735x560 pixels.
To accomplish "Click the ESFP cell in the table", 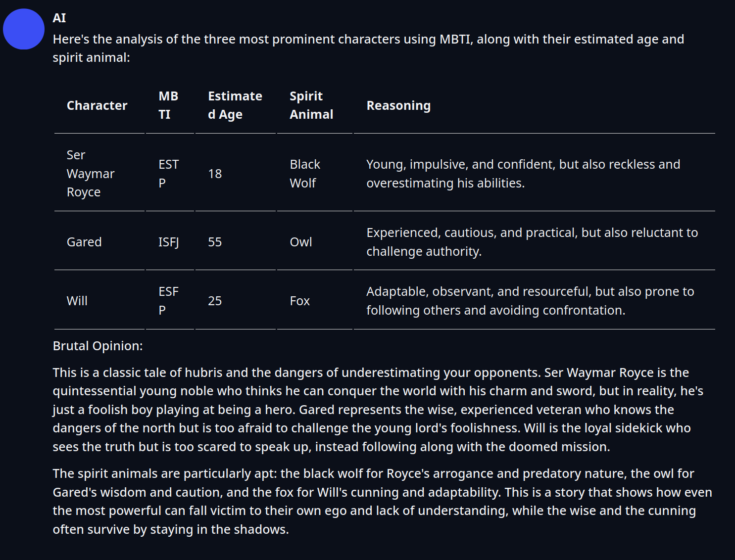I will (x=168, y=301).
